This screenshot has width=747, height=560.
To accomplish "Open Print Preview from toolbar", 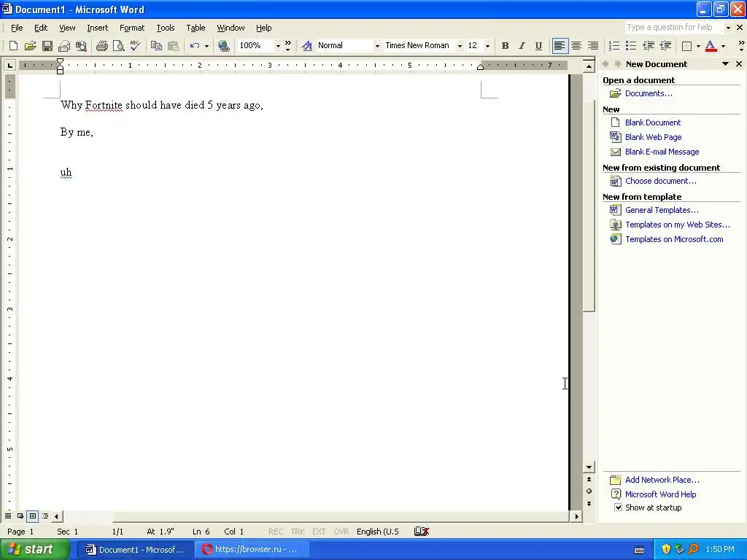I will pos(118,46).
